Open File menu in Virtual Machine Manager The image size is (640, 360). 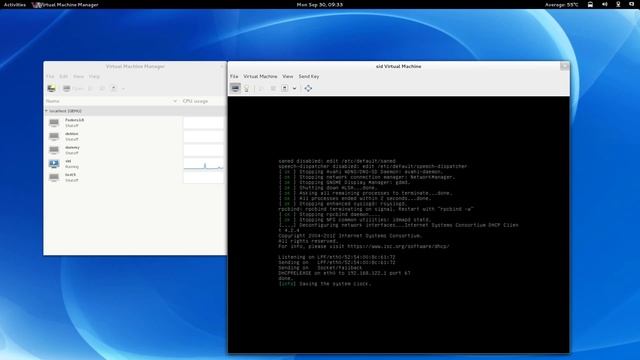point(50,76)
